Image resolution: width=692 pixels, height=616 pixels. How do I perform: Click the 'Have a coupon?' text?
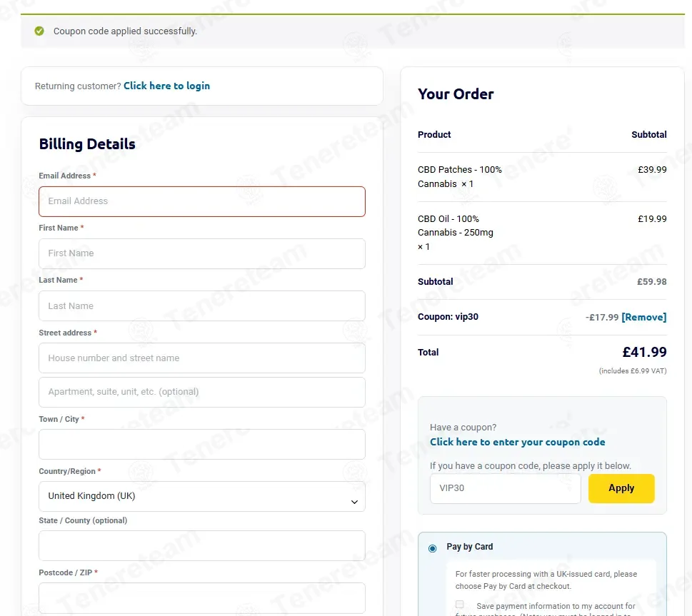coord(463,427)
